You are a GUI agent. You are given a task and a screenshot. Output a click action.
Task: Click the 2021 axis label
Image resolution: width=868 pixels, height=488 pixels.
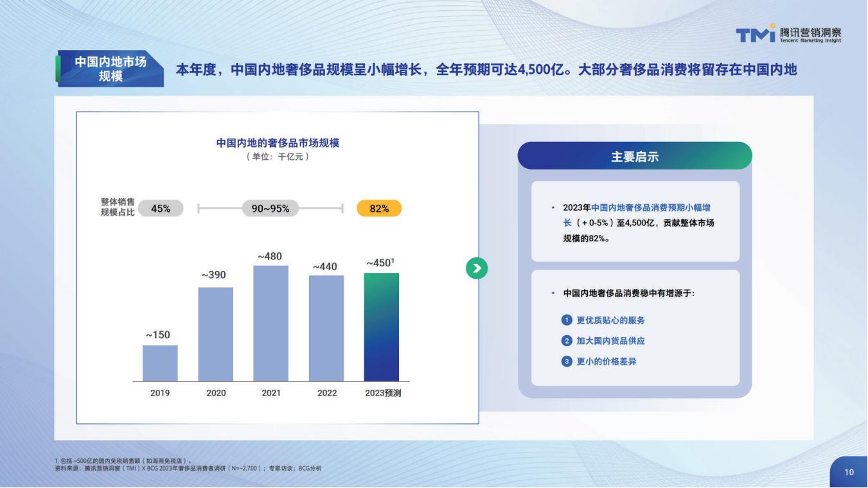[x=271, y=393]
